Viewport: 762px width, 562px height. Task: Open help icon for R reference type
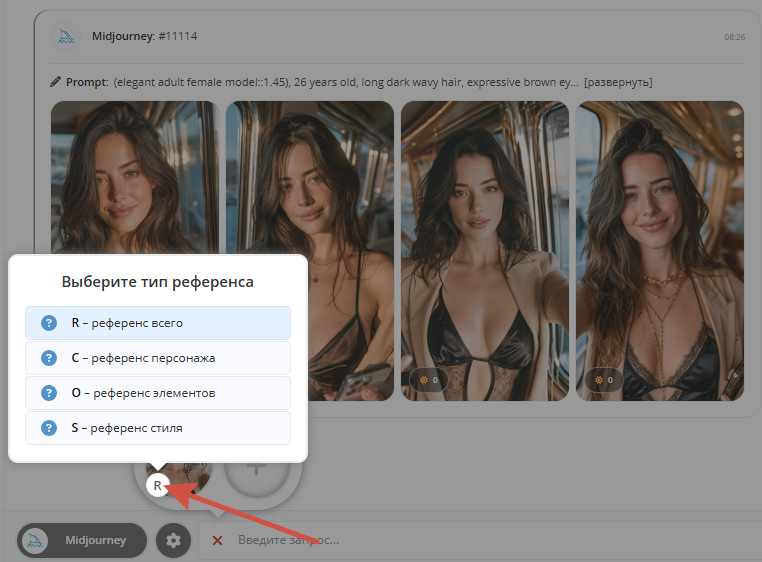49,323
